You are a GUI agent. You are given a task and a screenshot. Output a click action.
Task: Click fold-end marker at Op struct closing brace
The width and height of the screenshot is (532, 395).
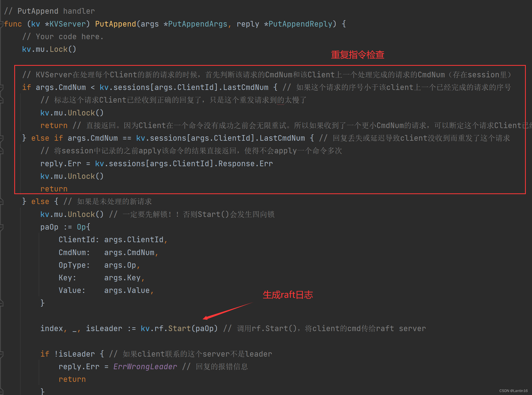click(x=1, y=303)
